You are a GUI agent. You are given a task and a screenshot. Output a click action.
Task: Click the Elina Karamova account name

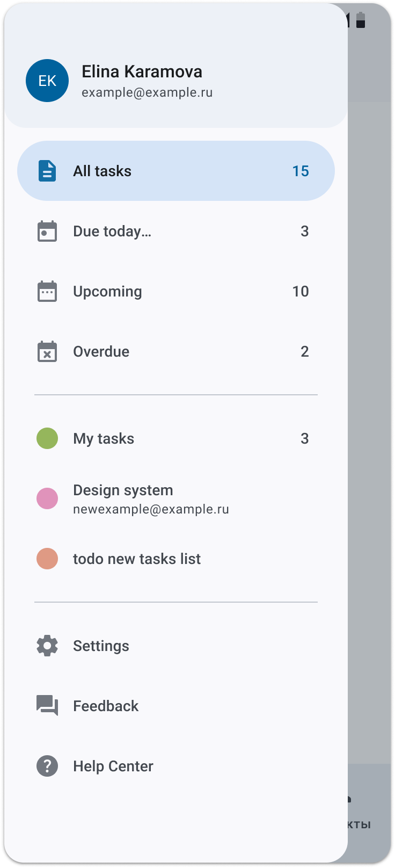[142, 71]
